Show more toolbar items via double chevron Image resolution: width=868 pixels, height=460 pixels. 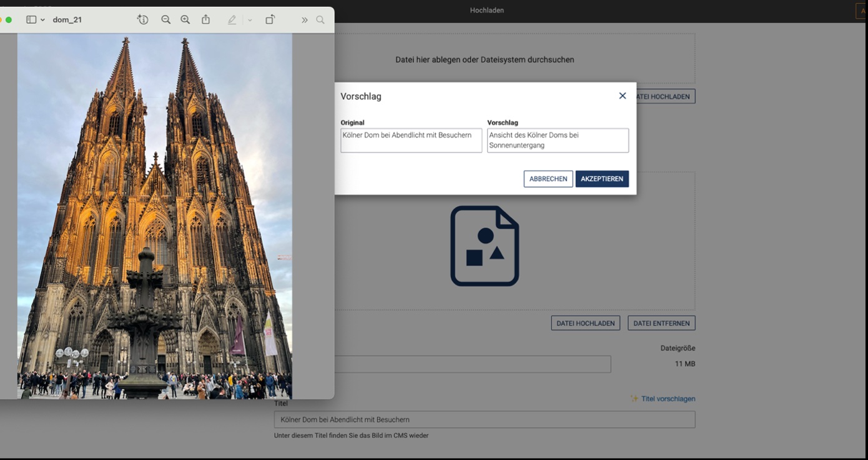coord(304,20)
